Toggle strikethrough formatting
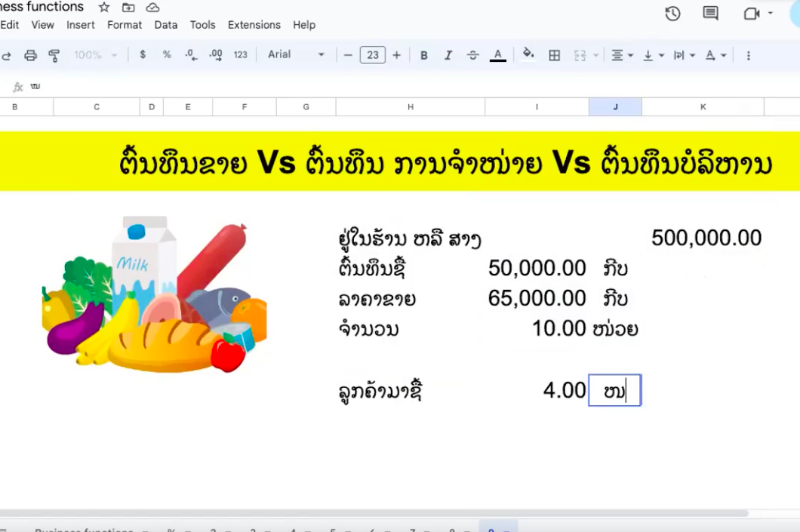800x532 pixels. click(473, 55)
